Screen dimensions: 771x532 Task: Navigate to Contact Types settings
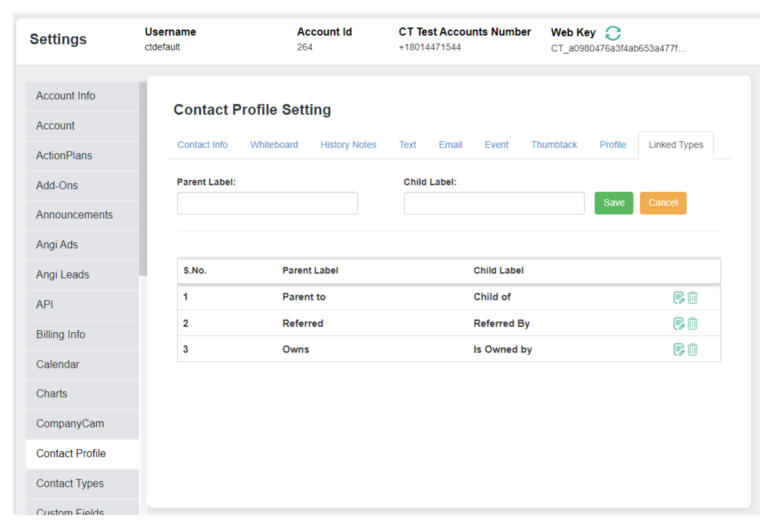coord(70,483)
